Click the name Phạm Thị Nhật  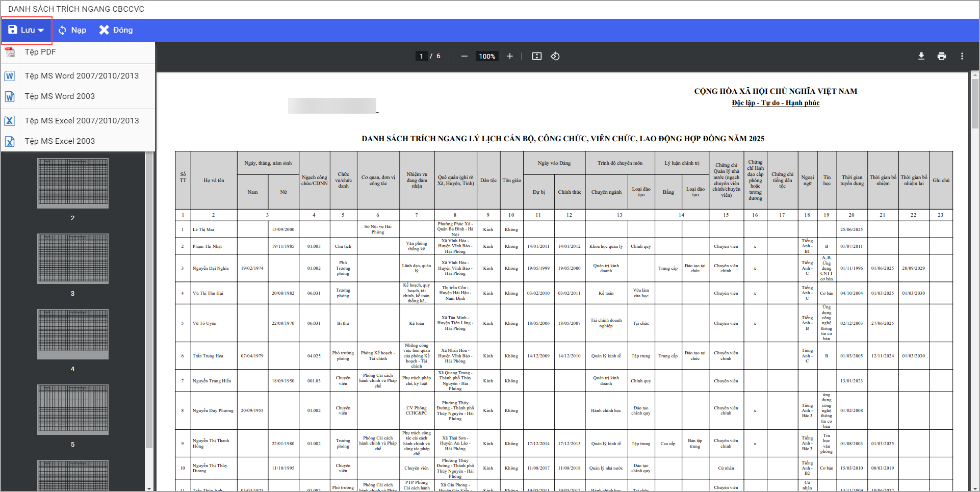207,246
